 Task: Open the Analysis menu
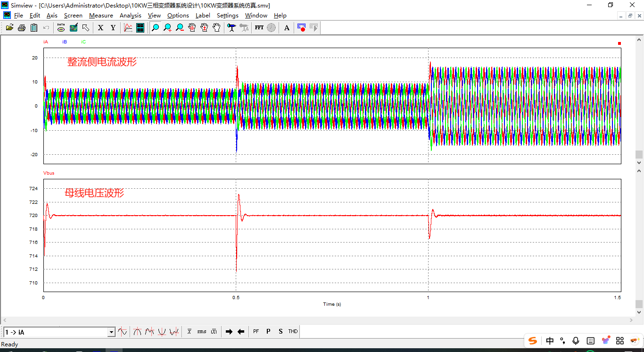[x=130, y=16]
